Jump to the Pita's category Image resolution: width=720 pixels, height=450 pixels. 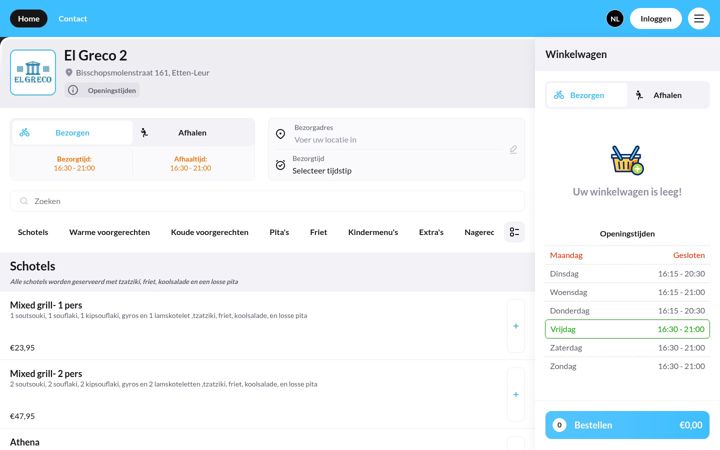pyautogui.click(x=279, y=232)
